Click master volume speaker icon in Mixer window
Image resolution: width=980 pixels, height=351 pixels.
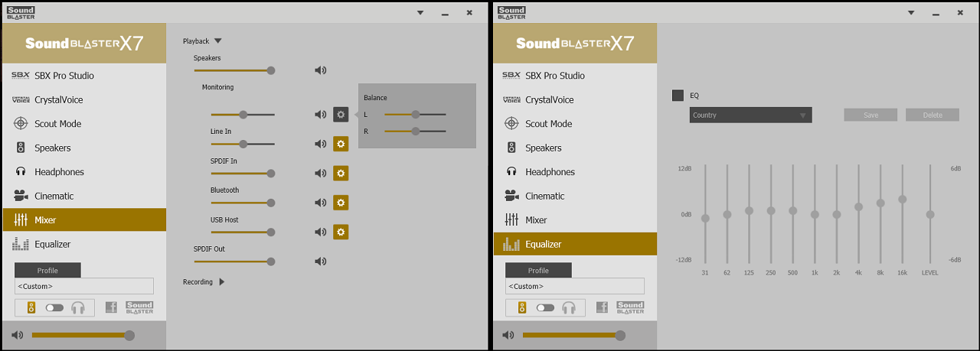pos(17,335)
